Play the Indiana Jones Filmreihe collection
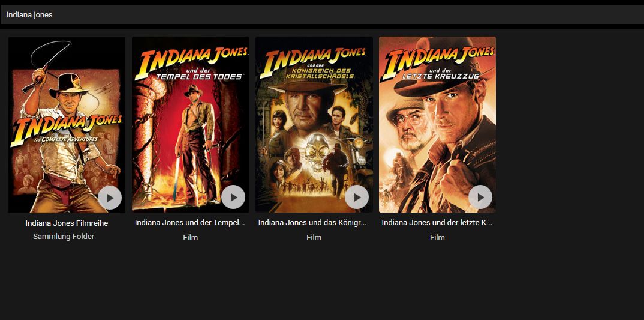 (x=110, y=198)
